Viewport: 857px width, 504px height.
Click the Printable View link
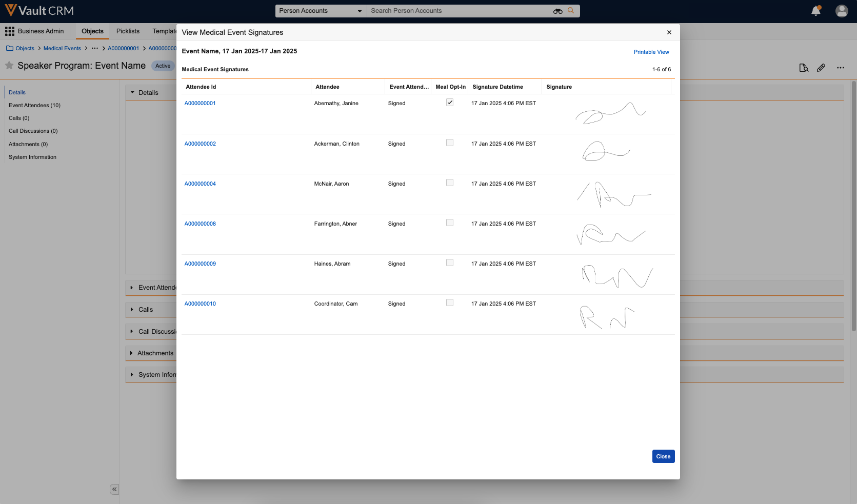click(651, 52)
